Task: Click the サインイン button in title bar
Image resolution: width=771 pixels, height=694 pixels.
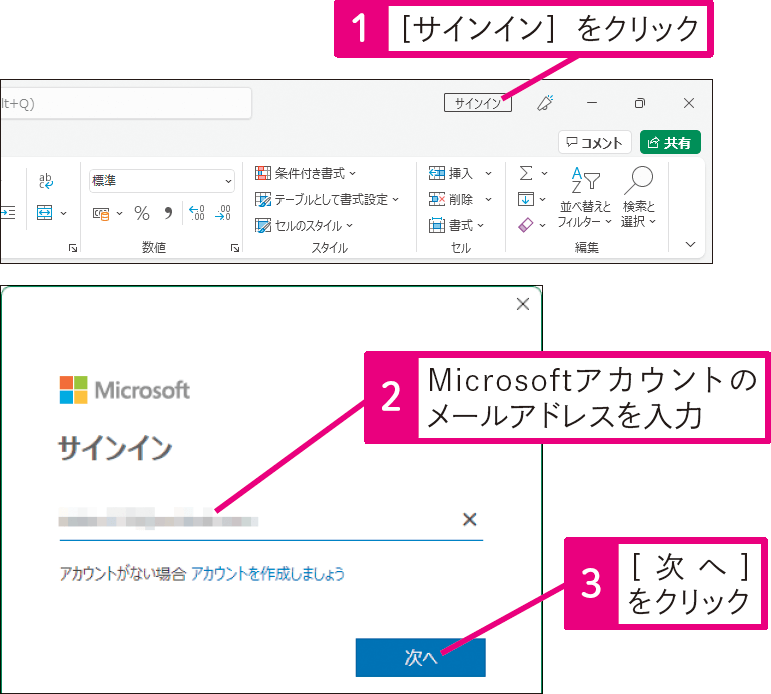Action: click(477, 103)
